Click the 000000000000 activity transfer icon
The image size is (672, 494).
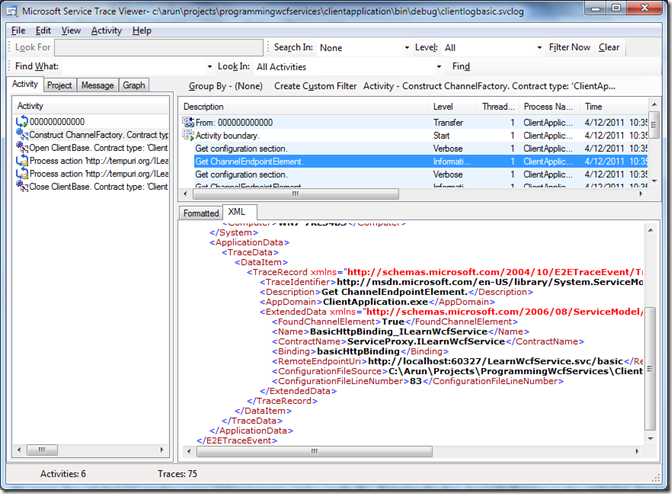tap(21, 122)
